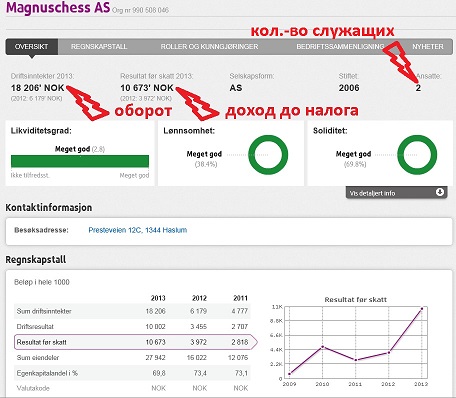Screen dimensions: 456x398
Task: Click the Magnuschess AS company heading
Action: point(58,7)
